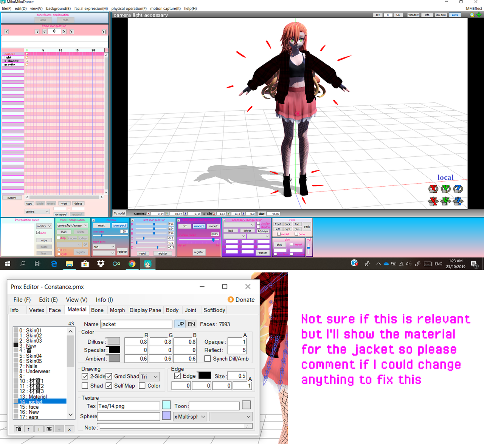Toggle the 2-Side checkbox
The image size is (484, 448).
(85, 376)
